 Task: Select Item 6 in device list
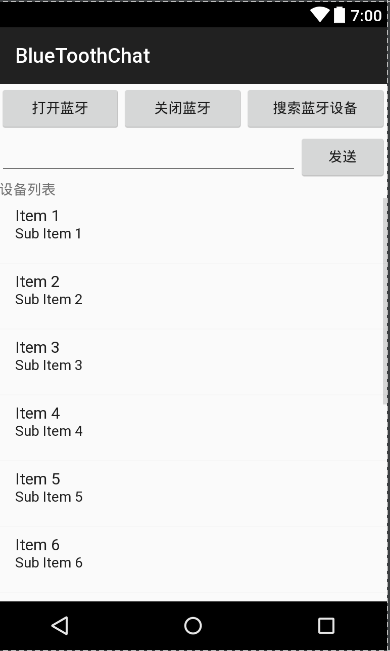193,559
